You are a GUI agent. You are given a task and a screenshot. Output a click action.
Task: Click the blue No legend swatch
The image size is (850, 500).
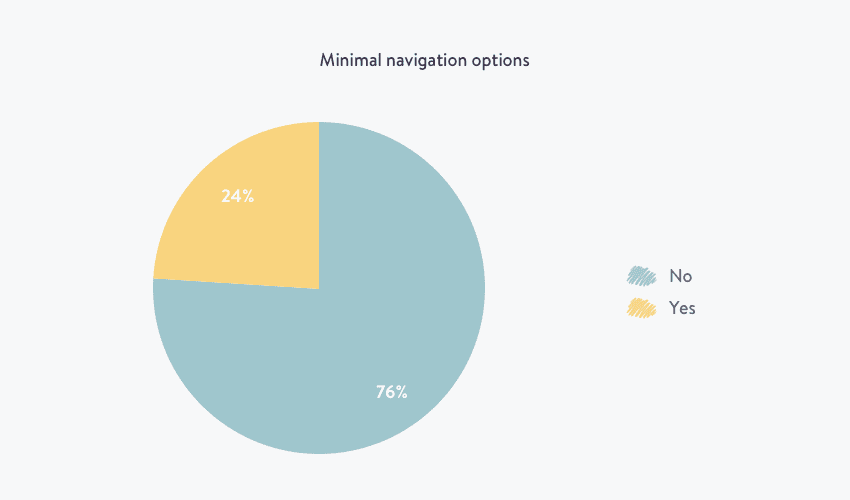(641, 276)
